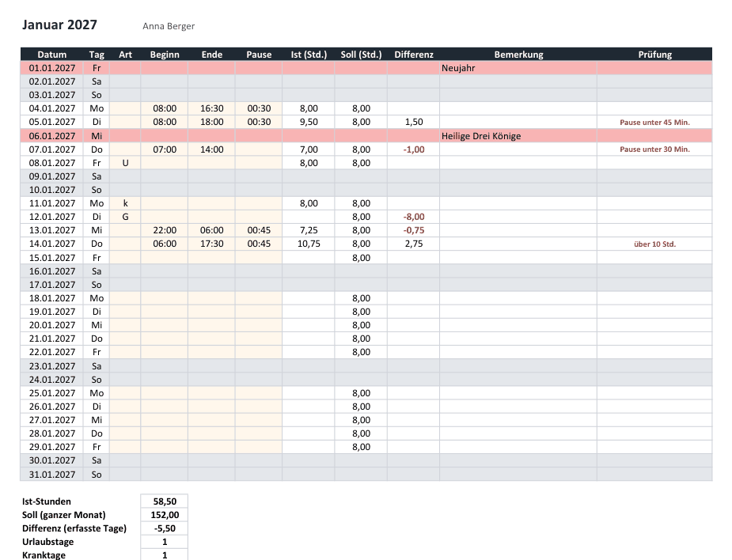
Task: Click the Differenz value 1,50
Action: [x=414, y=122]
